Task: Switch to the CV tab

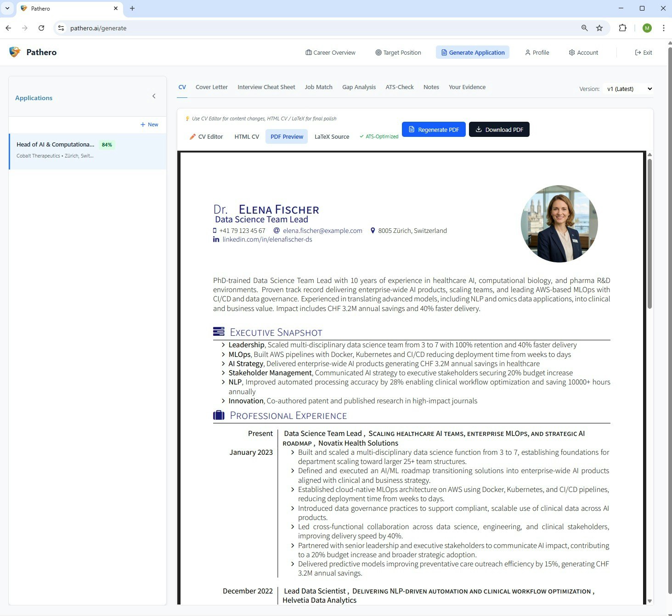Action: coord(182,87)
